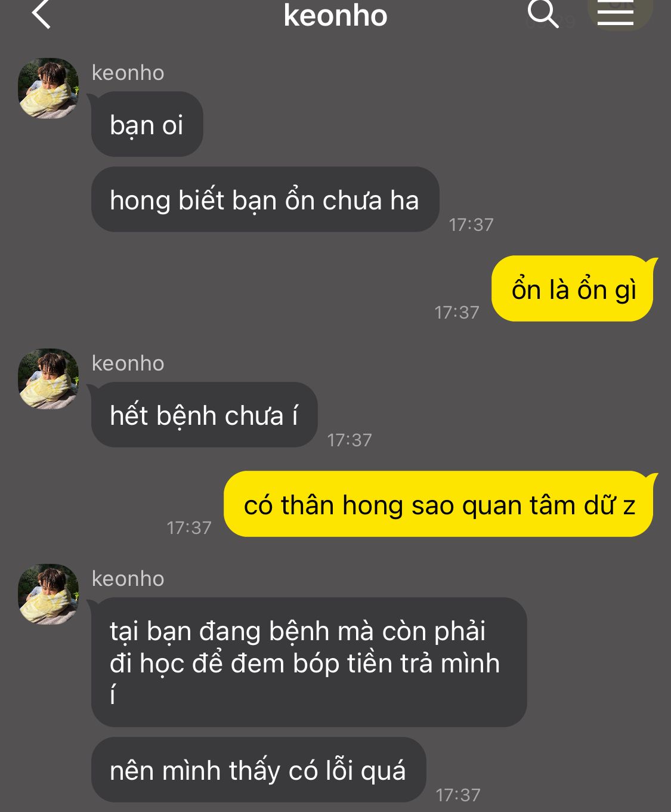Select the 'bạn oi' message bubble
Image resolution: width=671 pixels, height=812 pixels.
click(x=147, y=124)
